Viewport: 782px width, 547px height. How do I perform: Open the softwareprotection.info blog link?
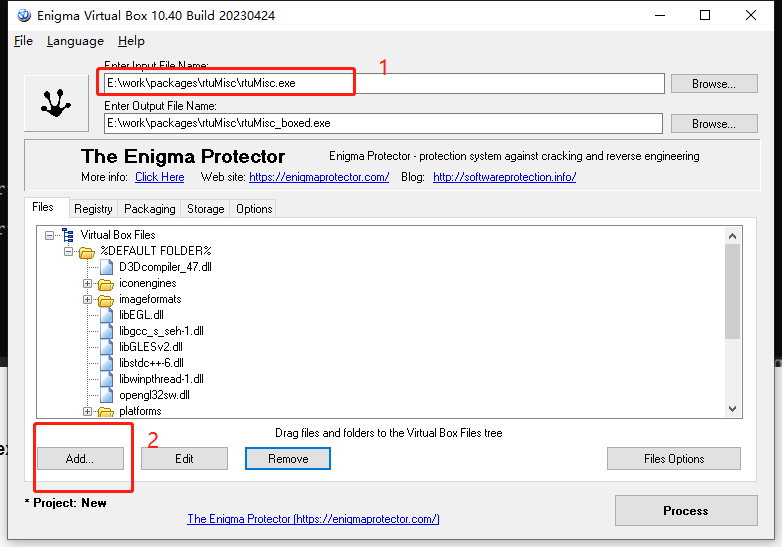click(504, 177)
